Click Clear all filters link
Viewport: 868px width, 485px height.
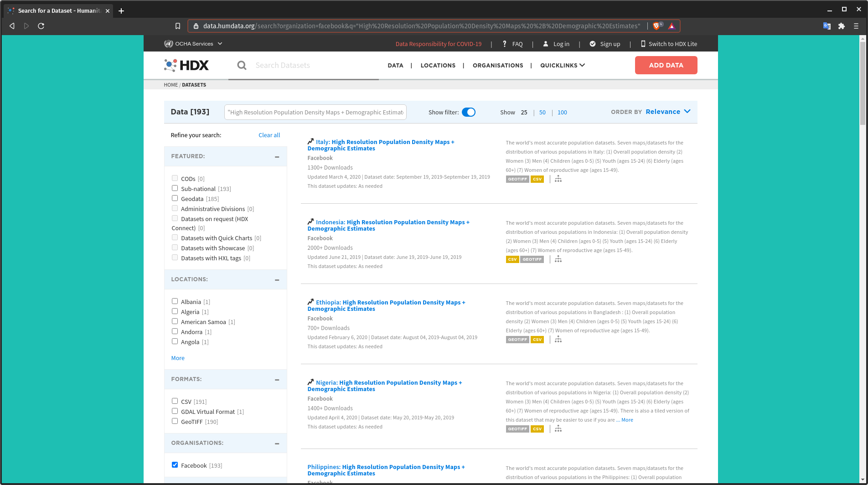point(269,135)
